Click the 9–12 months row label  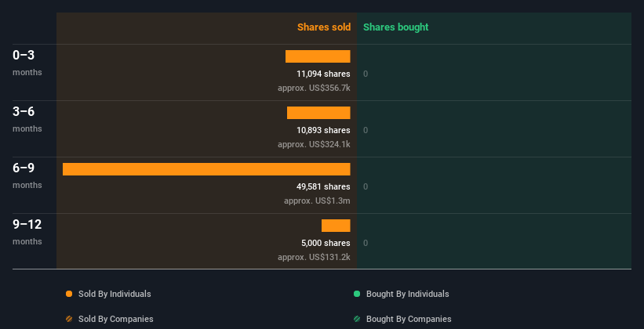tap(27, 232)
